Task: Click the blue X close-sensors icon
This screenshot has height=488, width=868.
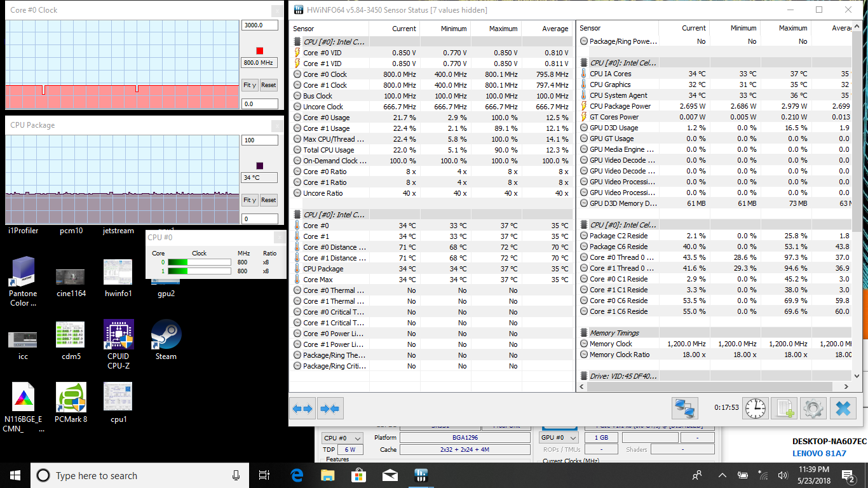Action: coord(843,408)
